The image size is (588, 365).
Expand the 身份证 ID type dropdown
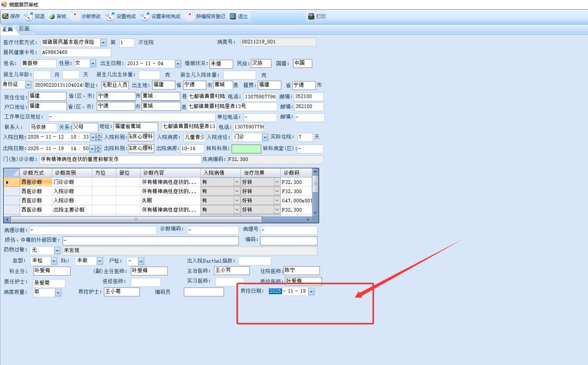tap(28, 85)
